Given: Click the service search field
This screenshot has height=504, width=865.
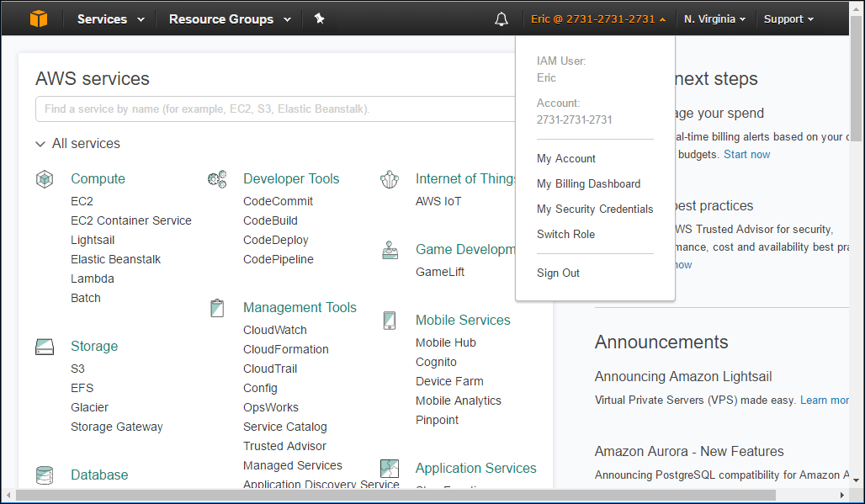Looking at the screenshot, I should (275, 109).
